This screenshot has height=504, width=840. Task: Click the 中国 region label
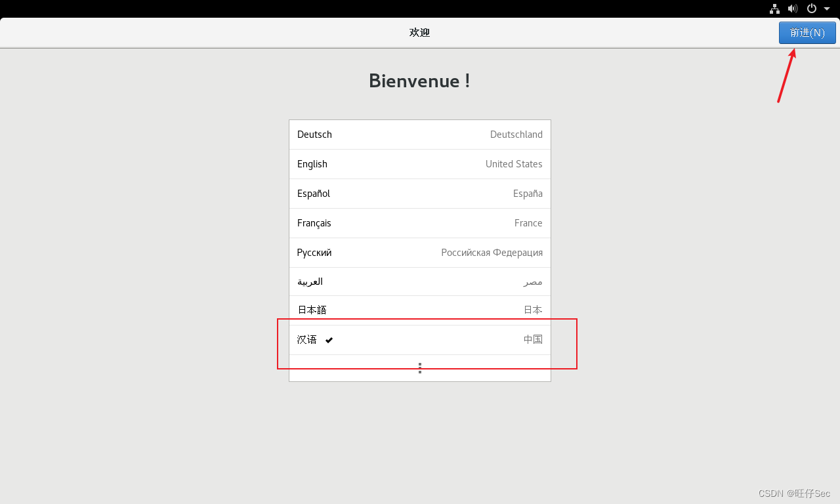tap(533, 340)
